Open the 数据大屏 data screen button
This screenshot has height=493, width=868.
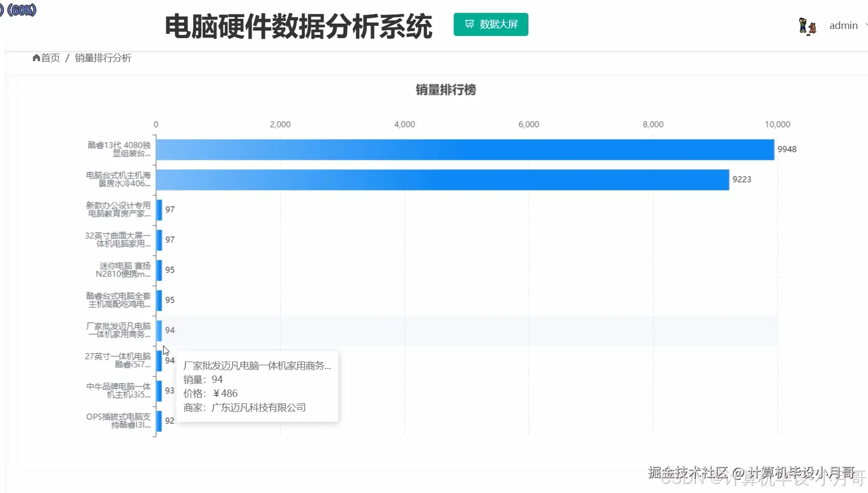[x=491, y=25]
